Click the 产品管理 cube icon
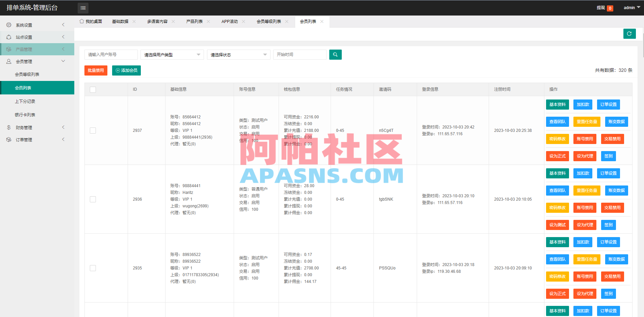 coord(8,49)
